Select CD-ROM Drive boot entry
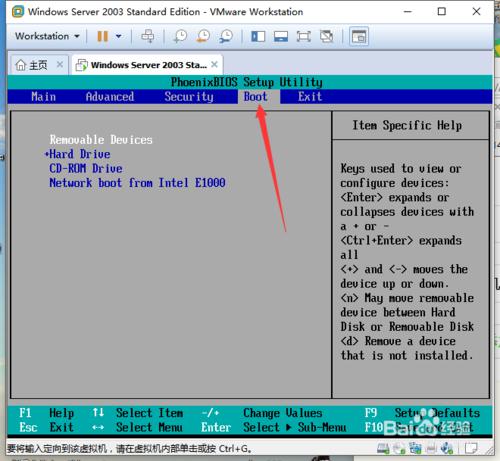The image size is (500, 461). tap(86, 168)
